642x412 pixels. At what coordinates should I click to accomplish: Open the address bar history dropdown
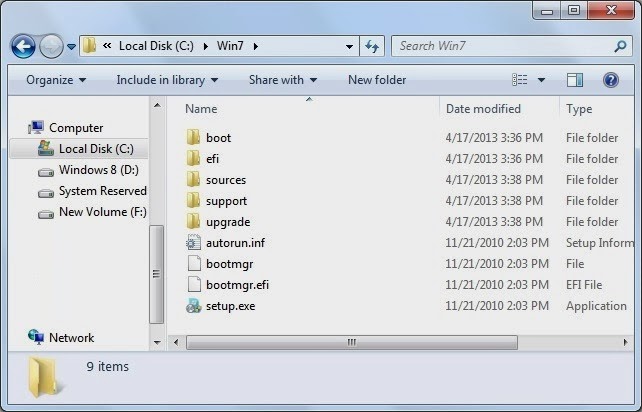click(x=349, y=47)
